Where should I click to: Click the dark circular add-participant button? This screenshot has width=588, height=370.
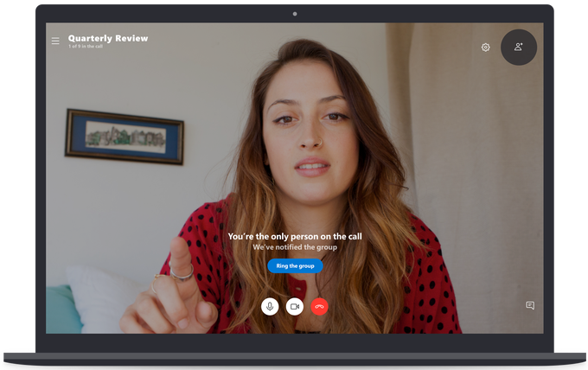pyautogui.click(x=519, y=47)
